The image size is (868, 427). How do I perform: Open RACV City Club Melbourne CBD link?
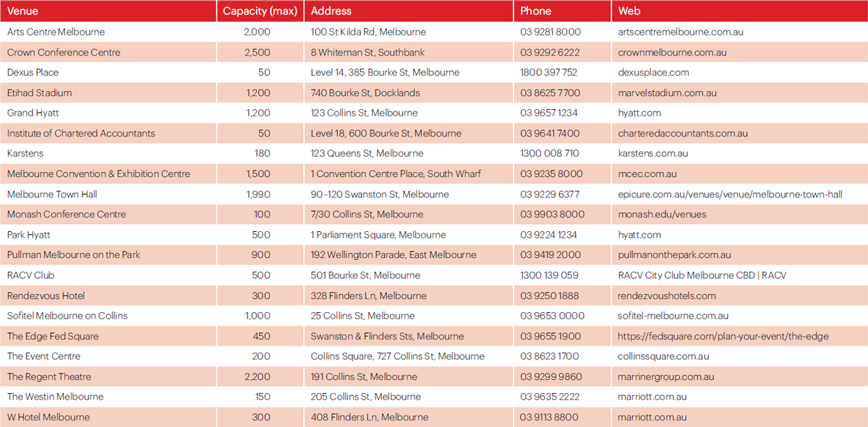702,275
